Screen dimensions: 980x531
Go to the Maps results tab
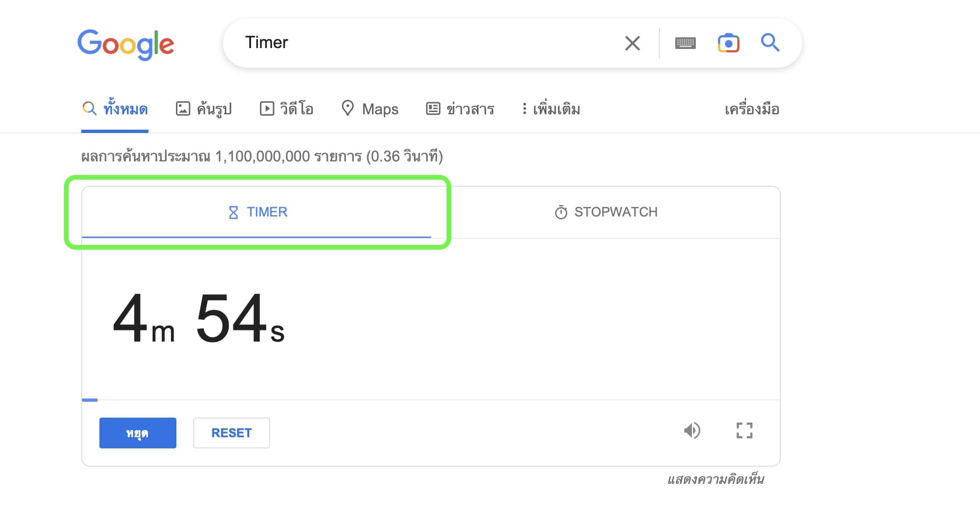pos(370,109)
